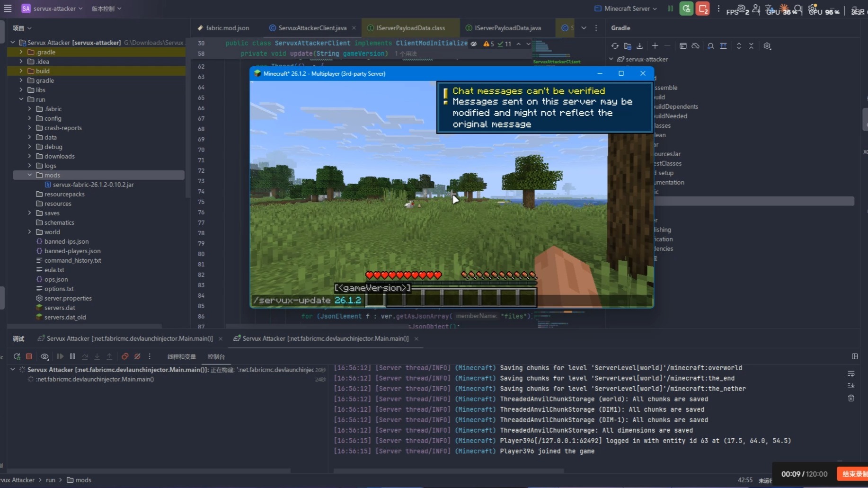
Task: Collapse servux-attacker node in Gradle tree
Action: tap(611, 59)
